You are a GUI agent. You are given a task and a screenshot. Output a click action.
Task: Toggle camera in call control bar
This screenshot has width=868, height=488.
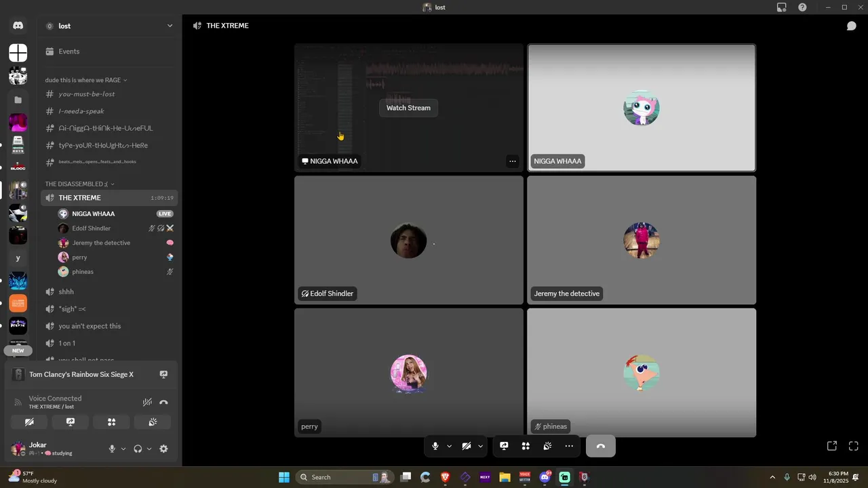pos(467,446)
